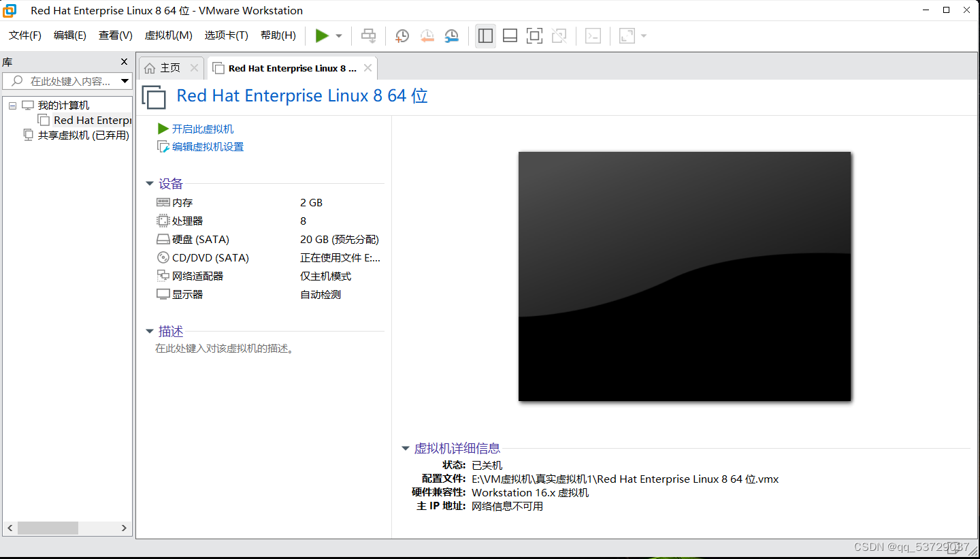The height and width of the screenshot is (559, 980).
Task: Open the snapshot manager icon
Action: 452,35
